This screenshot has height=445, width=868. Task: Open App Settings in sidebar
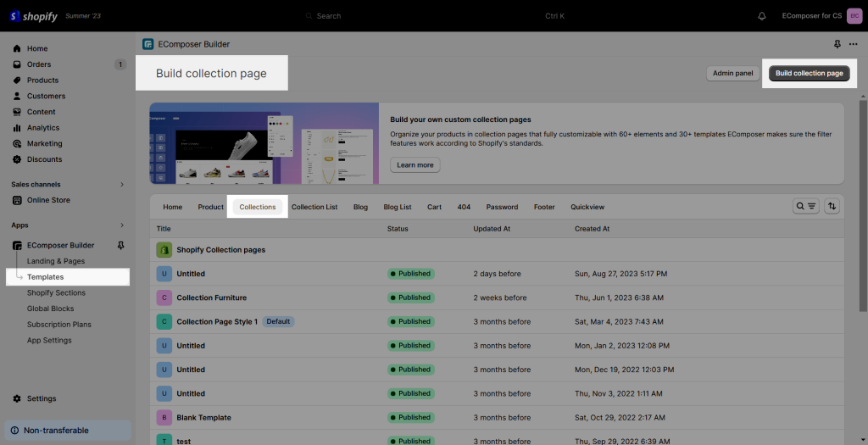point(49,341)
